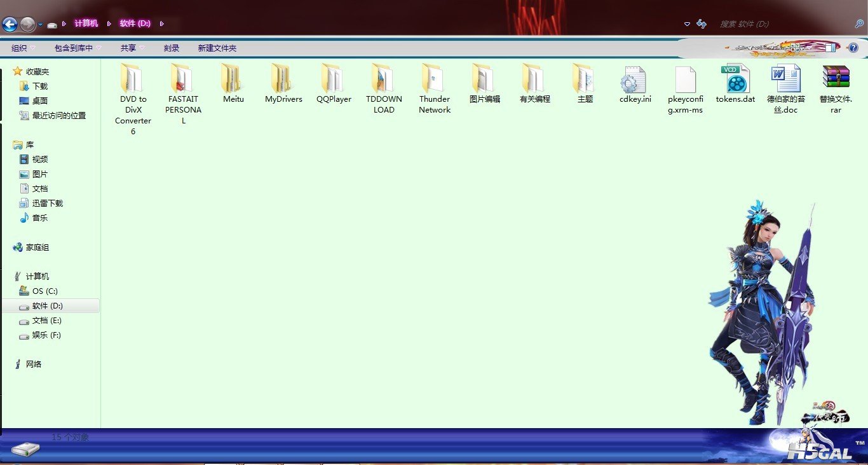Image resolution: width=868 pixels, height=465 pixels.
Task: Click 新建文件夹 to create a folder
Action: 217,48
